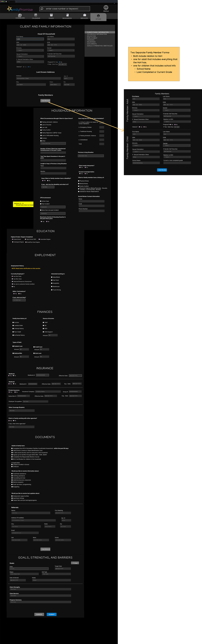Viewport: 202px width, 644px height.
Task: Check Fleeing domestic violence circumstance checkbox
Action: click(41, 122)
